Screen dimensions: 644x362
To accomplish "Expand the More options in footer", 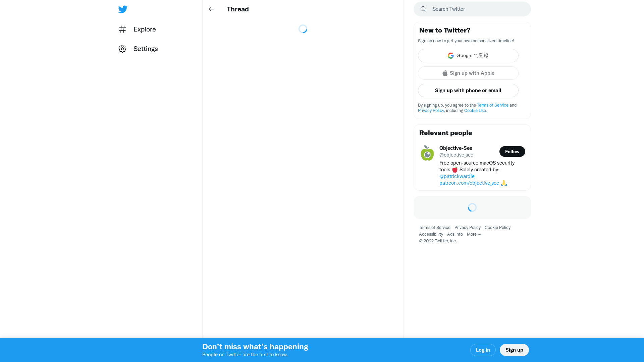I will pyautogui.click(x=474, y=234).
